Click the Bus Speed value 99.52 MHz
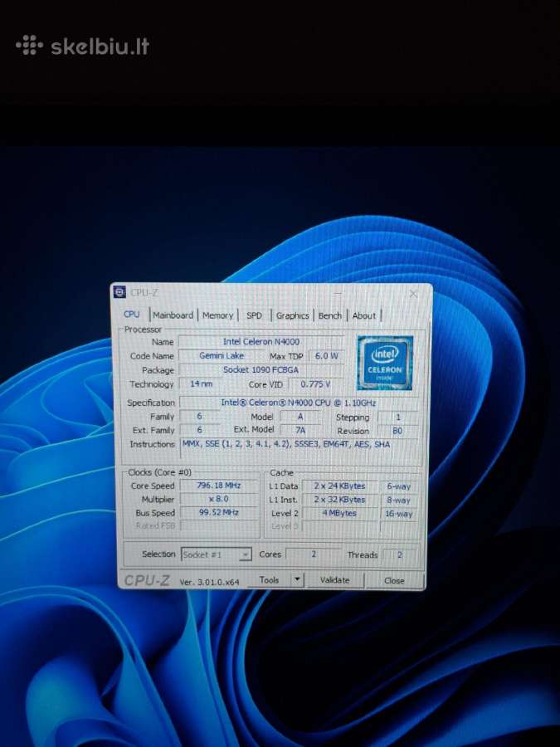 (x=219, y=513)
